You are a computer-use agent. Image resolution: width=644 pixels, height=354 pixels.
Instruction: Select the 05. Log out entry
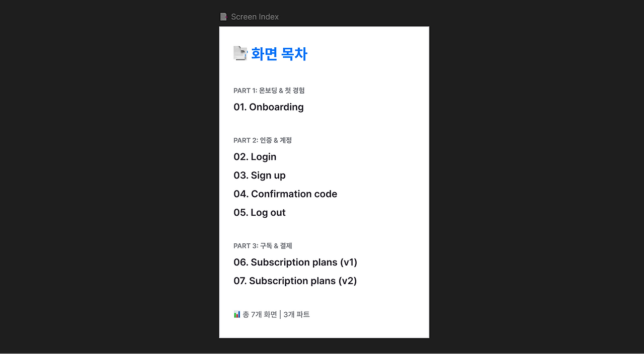pyautogui.click(x=260, y=212)
